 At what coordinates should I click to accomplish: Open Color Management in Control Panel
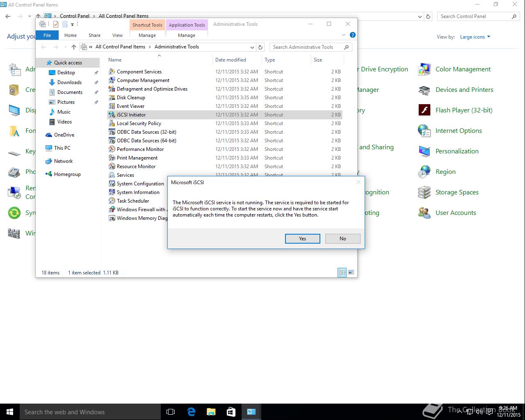point(463,69)
